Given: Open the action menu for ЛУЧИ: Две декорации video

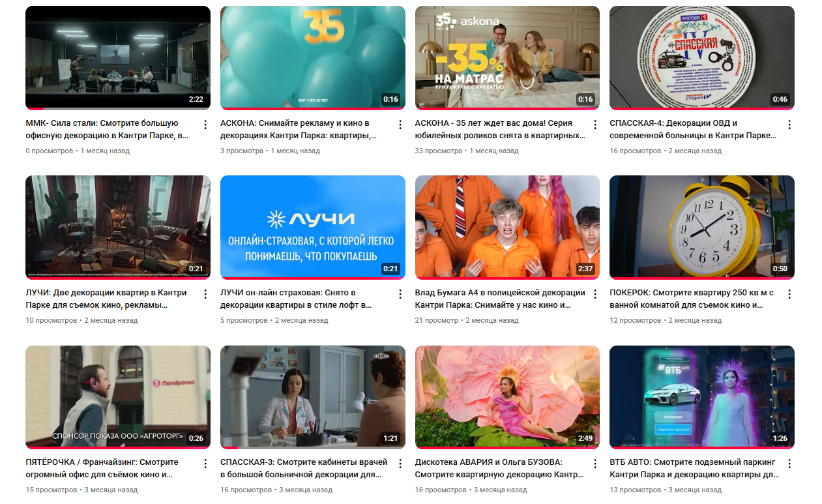Looking at the screenshot, I should 205,294.
